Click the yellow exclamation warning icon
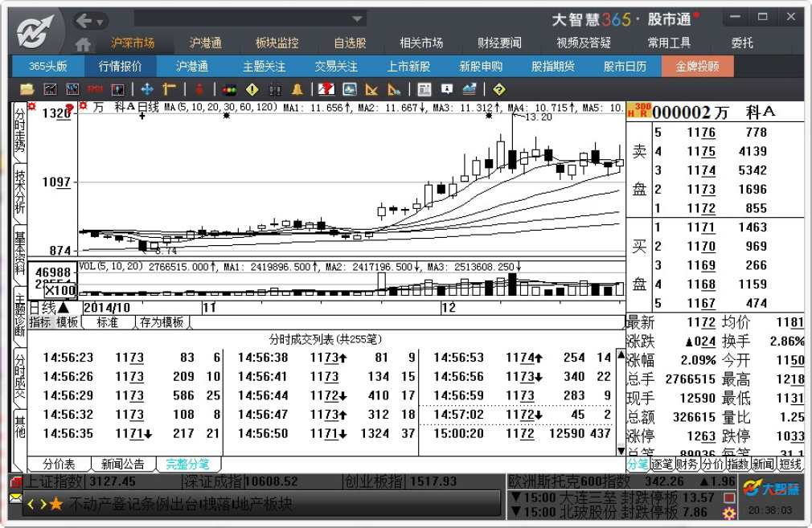Viewport: 812px width, 528px height. 252,89
